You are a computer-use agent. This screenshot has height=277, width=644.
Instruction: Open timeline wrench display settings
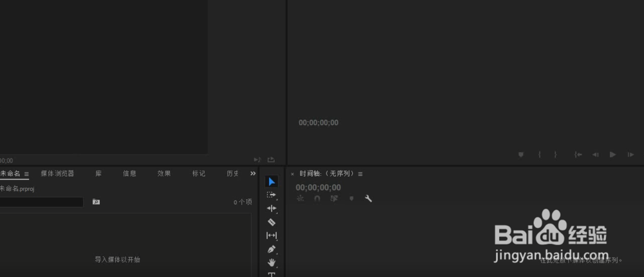tap(368, 198)
